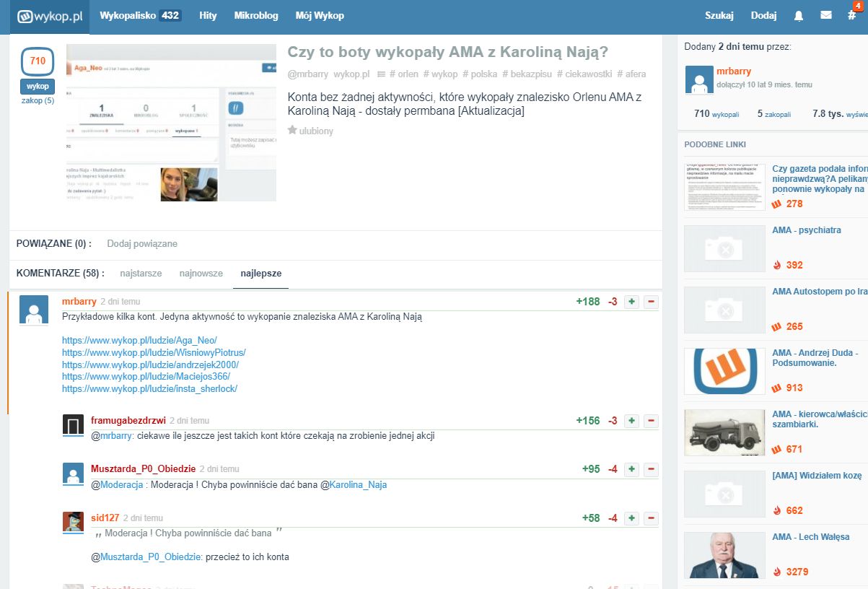Upvote mrbarry's comment with plus icon
868x589 pixels.
(631, 302)
